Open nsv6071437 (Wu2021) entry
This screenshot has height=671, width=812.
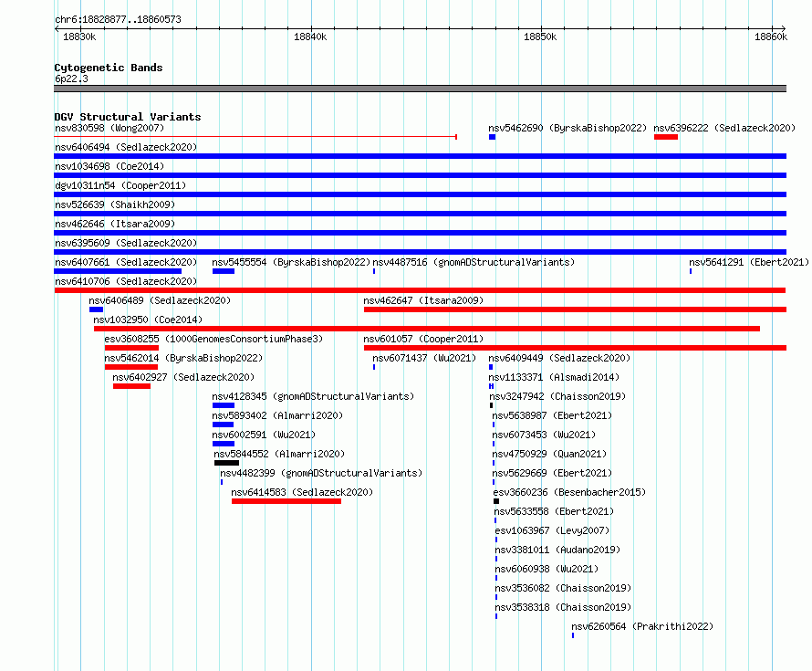click(x=423, y=358)
